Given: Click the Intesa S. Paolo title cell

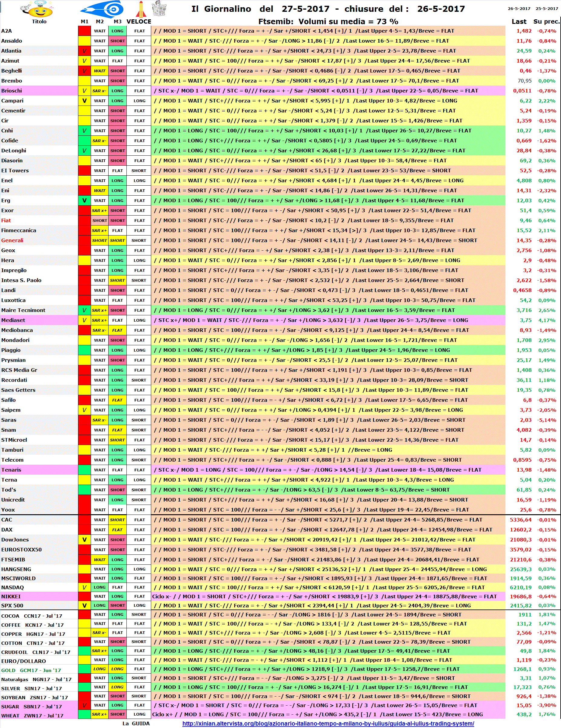Looking at the screenshot, I should (39, 280).
